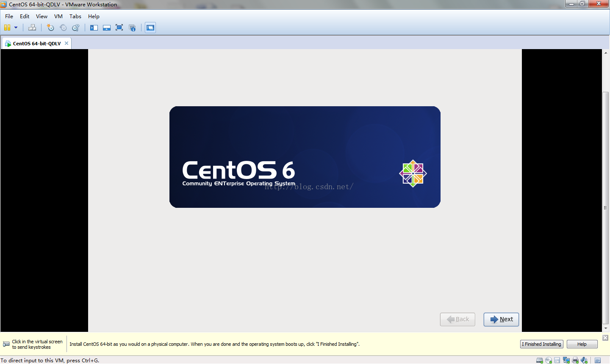
Task: Click the I Finished Installing button
Action: (x=541, y=344)
